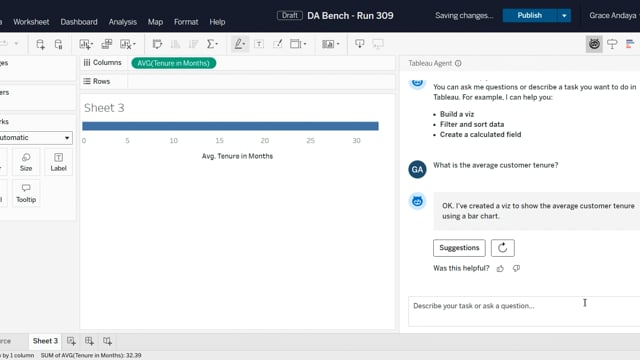Open show/hide cards toolbar icon

[x=328, y=44]
